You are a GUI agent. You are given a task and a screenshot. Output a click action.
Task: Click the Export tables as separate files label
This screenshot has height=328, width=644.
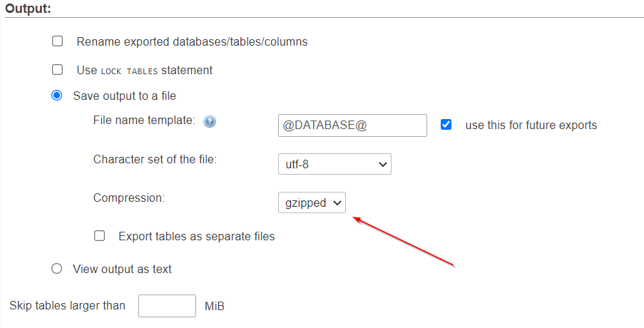pos(196,237)
